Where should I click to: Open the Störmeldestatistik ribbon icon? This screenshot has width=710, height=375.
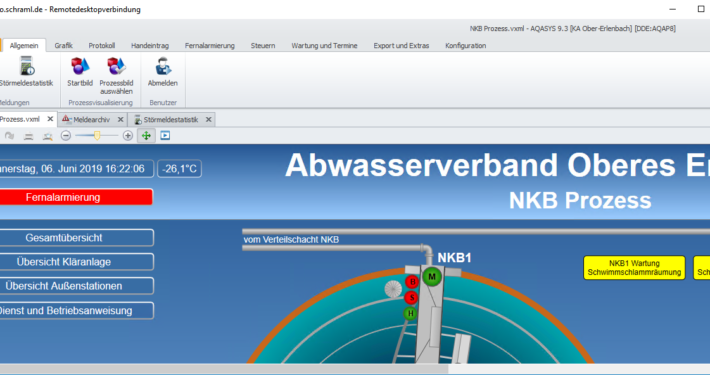click(x=27, y=67)
